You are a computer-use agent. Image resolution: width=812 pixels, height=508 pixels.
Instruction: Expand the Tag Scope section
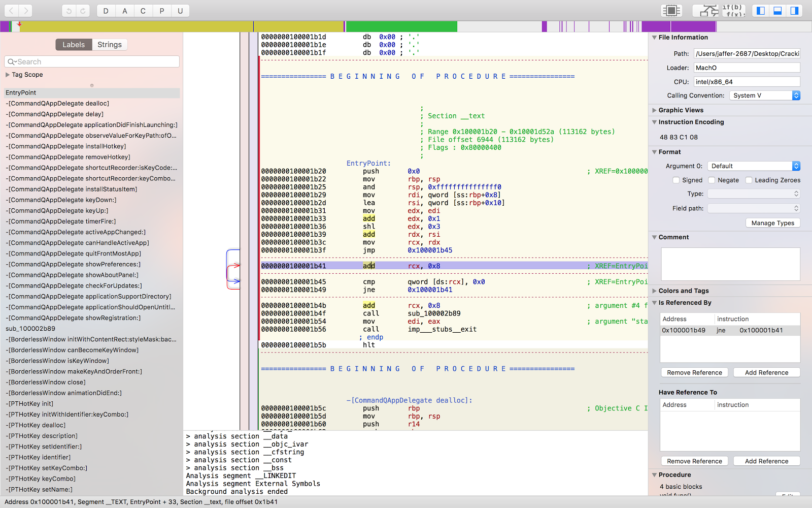click(8, 75)
